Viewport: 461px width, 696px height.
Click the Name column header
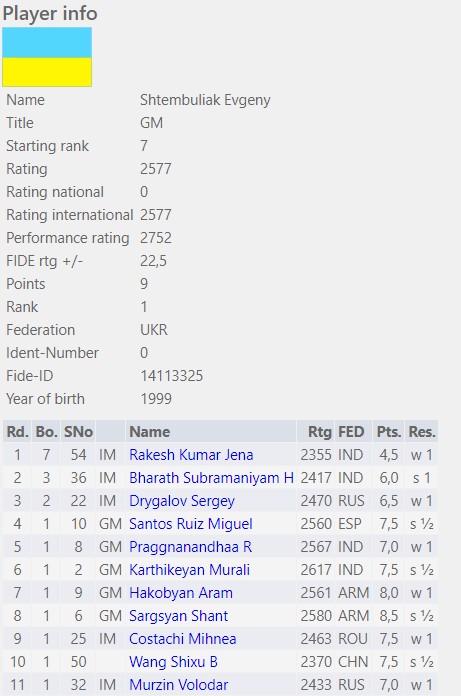(150, 431)
